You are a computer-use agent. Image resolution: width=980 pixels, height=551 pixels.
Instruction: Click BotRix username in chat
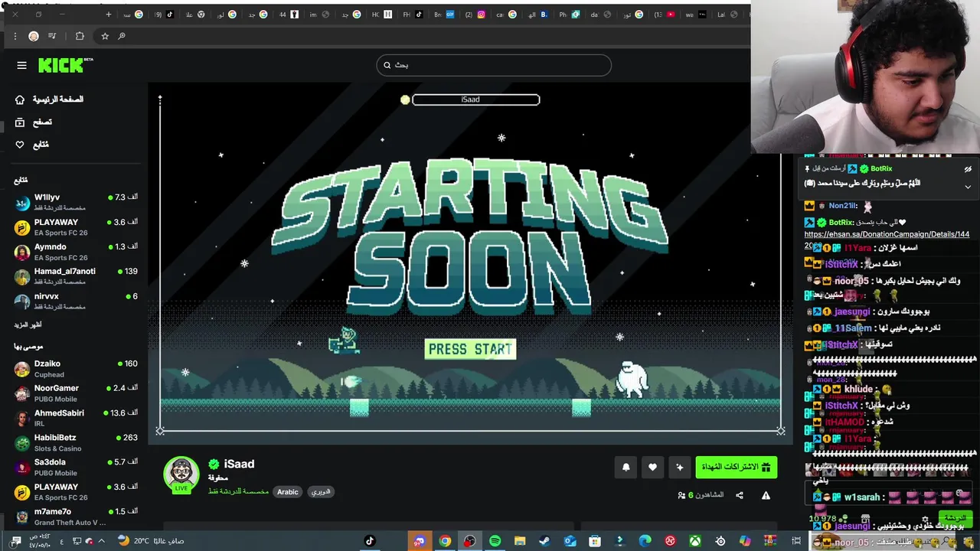click(841, 223)
